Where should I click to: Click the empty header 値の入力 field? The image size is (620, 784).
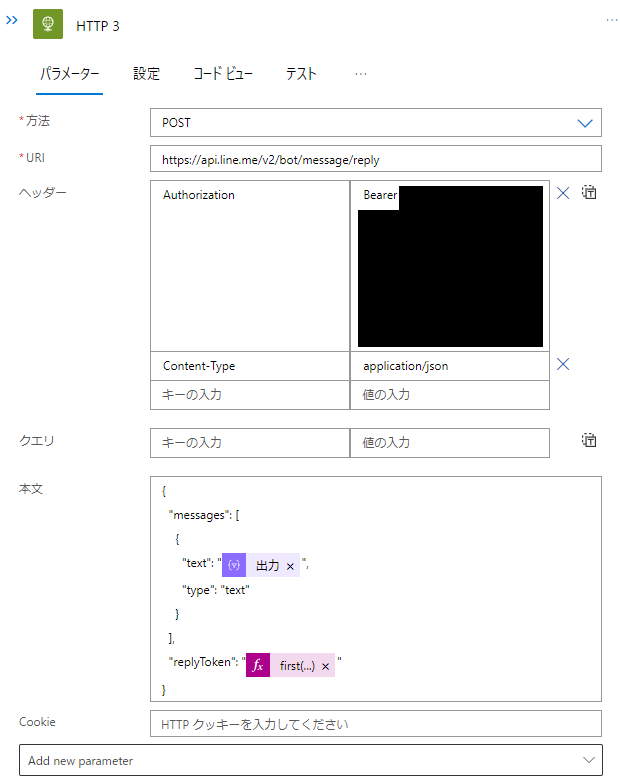450,395
